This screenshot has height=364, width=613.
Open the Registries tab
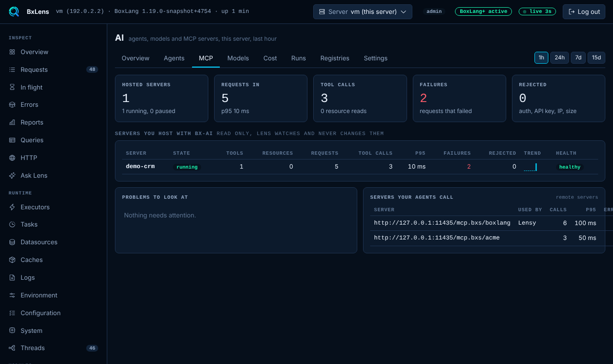pyautogui.click(x=335, y=58)
